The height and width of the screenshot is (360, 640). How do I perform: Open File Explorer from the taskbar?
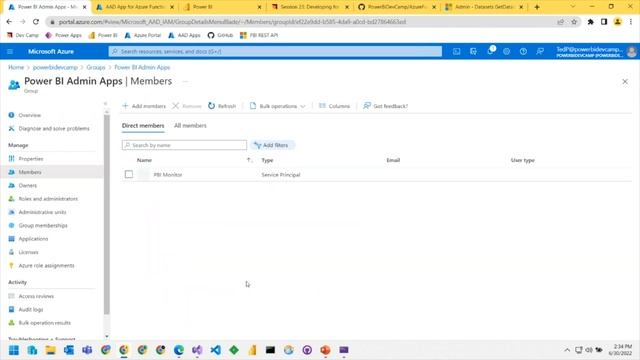[x=51, y=350]
